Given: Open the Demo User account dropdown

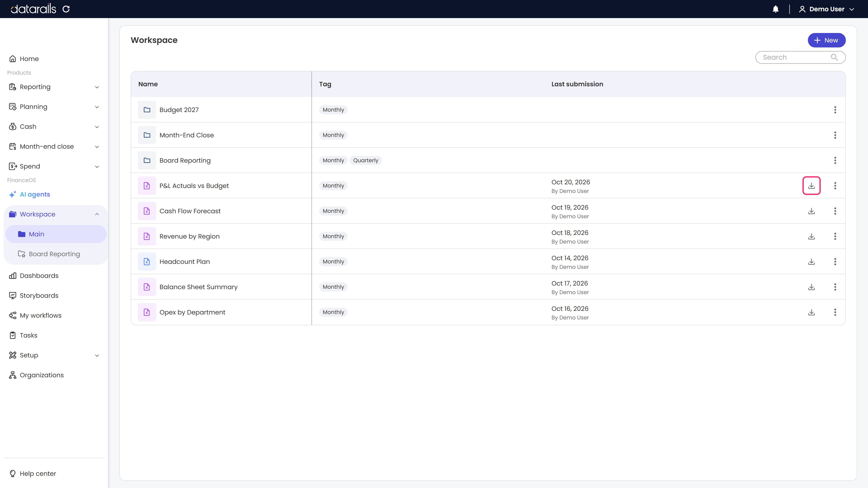Looking at the screenshot, I should [827, 9].
